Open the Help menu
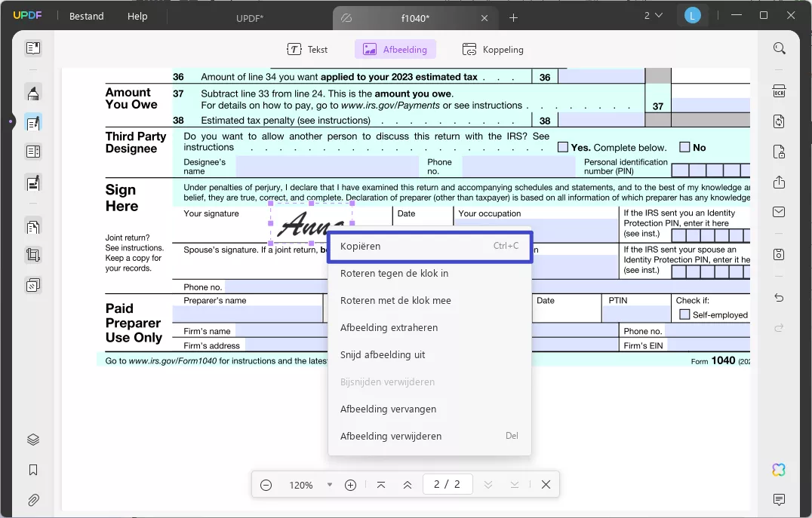Viewport: 812px width, 518px height. click(x=137, y=16)
